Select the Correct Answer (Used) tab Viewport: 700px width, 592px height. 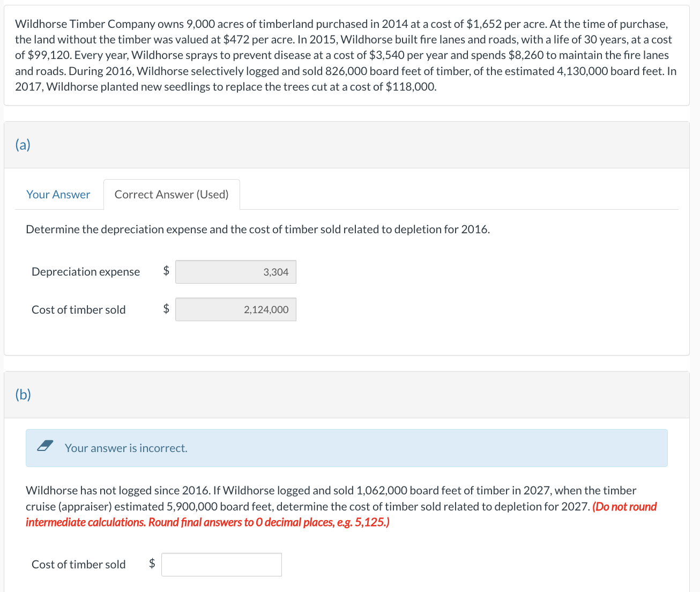(172, 195)
